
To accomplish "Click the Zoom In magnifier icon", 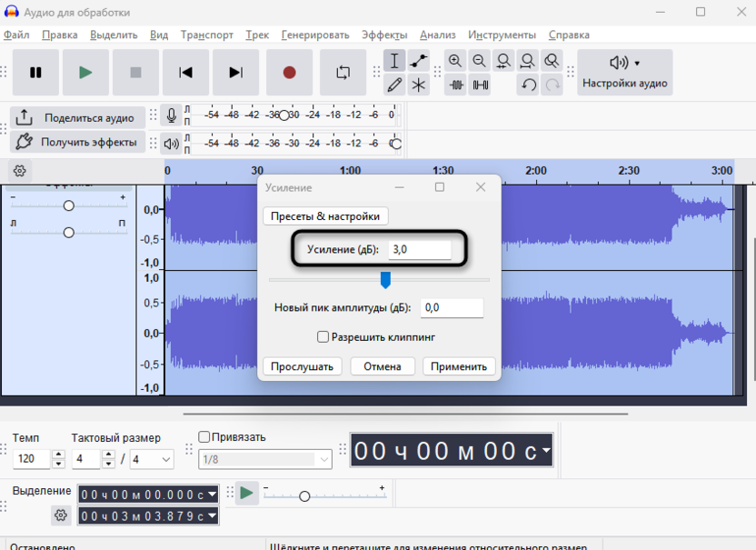I will (454, 60).
